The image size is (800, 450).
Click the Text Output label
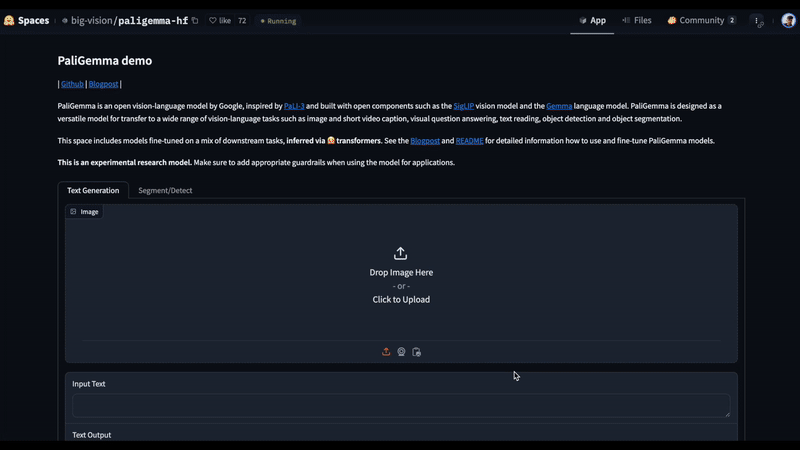[91, 435]
